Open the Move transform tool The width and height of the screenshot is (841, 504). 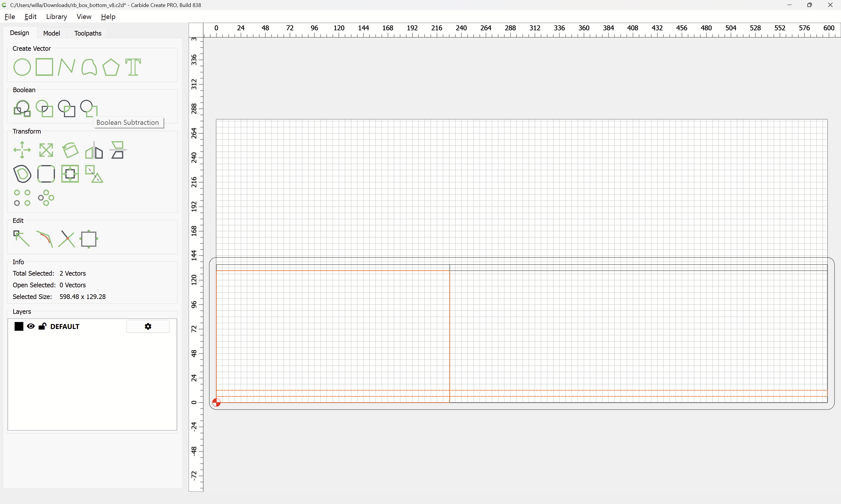[22, 150]
